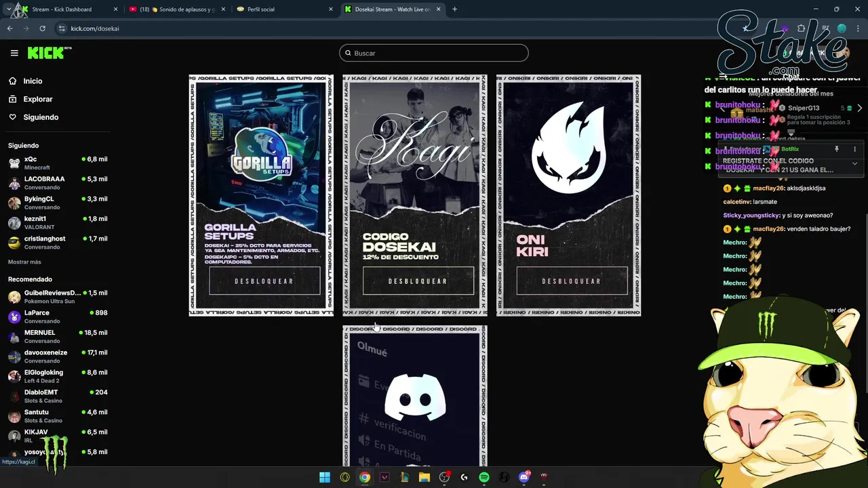868x488 pixels.
Task: Click Sticky_youngsticky username in chat
Action: pos(751,216)
